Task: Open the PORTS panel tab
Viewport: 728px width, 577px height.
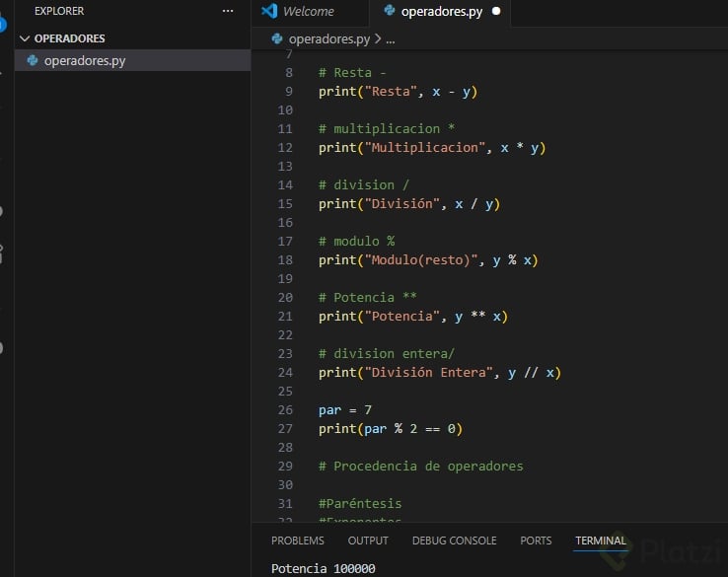Action: [536, 541]
